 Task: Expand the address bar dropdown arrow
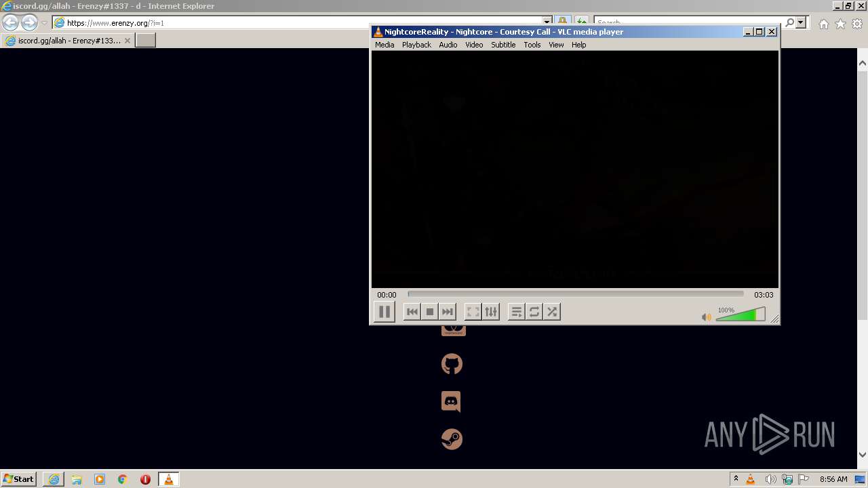tap(547, 22)
